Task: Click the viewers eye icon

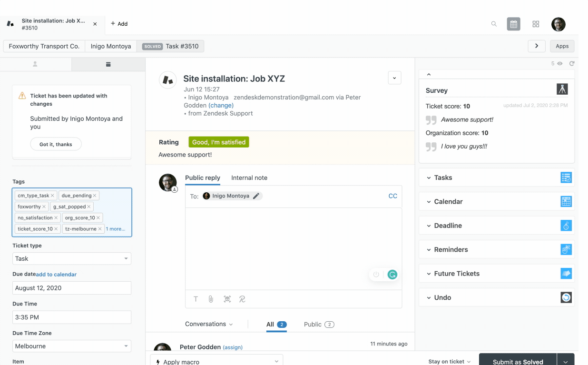Action: (x=560, y=63)
